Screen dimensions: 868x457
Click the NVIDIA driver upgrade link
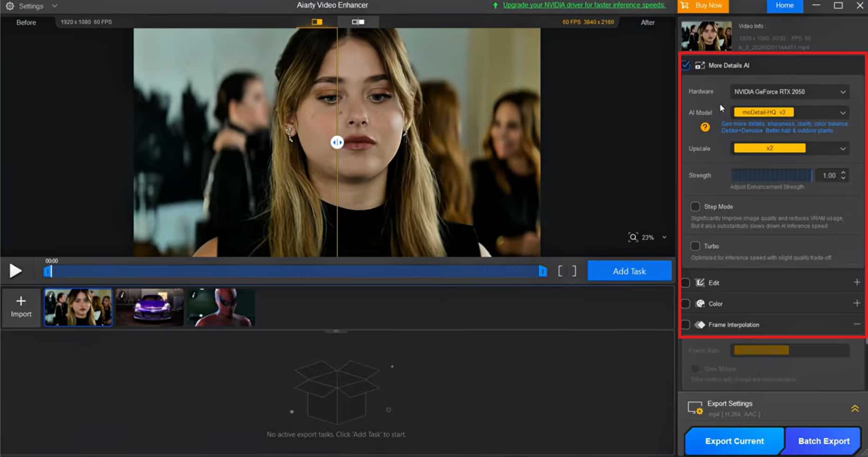coord(584,5)
